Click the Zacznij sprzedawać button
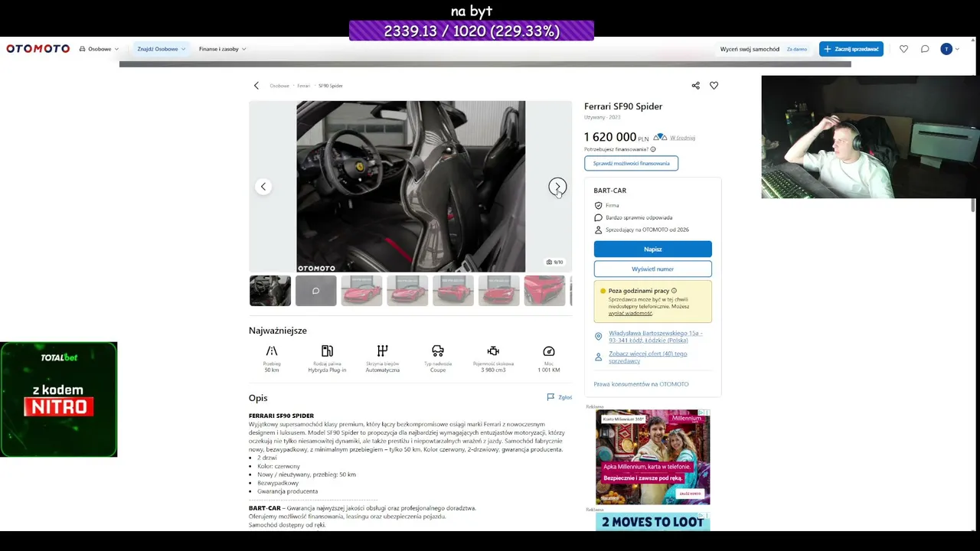Image resolution: width=980 pixels, height=551 pixels. click(851, 49)
